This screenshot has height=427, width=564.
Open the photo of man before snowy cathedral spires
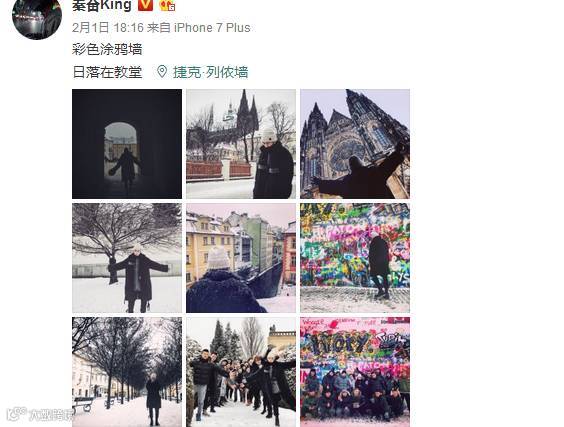pos(241,144)
